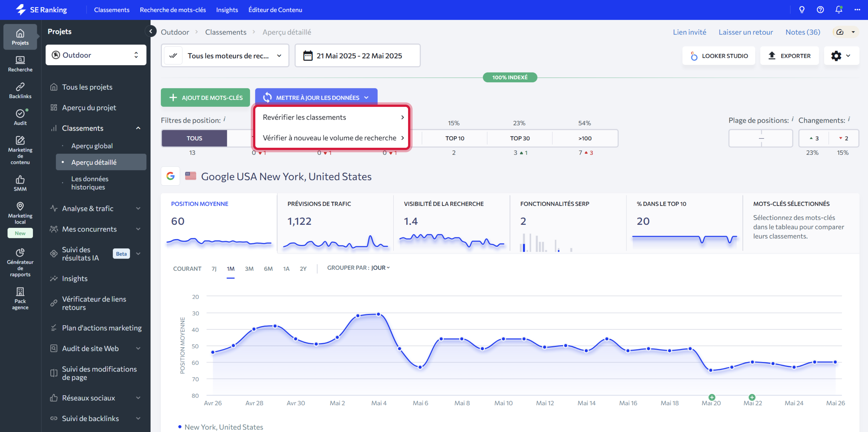Open the lightbulb tips icon
Image resolution: width=868 pixels, height=432 pixels.
(x=801, y=10)
